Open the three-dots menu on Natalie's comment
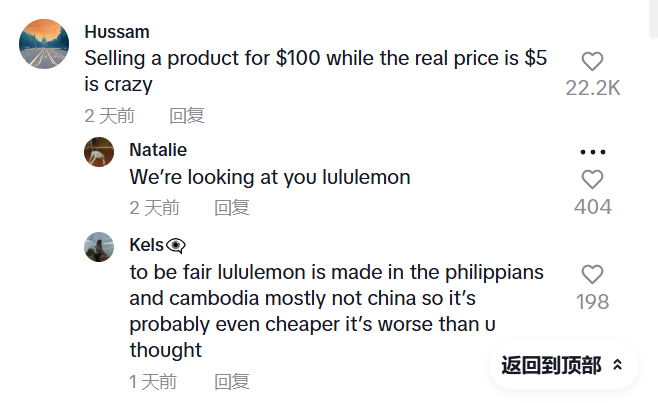Screen dimensions: 658x403 point(592,152)
